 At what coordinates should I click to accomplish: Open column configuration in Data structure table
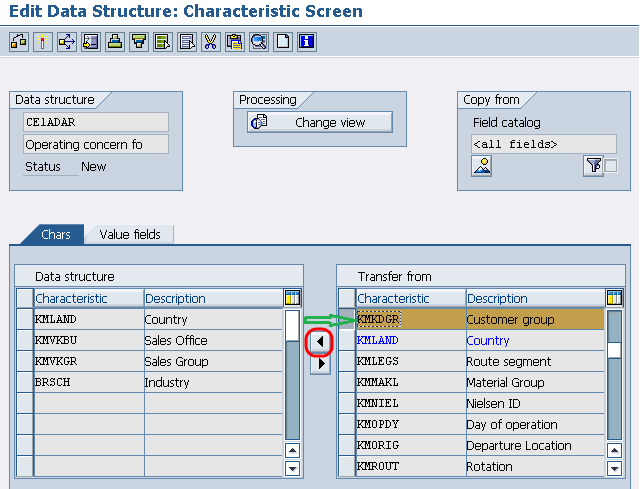(x=292, y=298)
